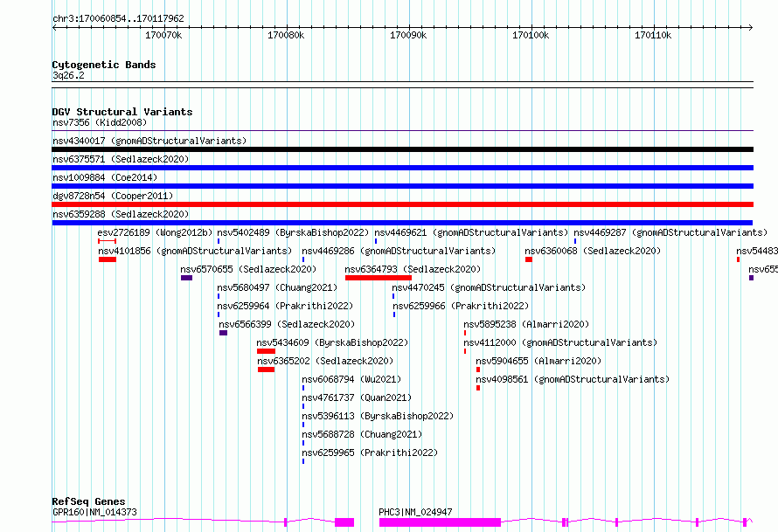Open the nsv4098561 gnomAD variant label
This screenshot has width=778, height=532.
(573, 379)
